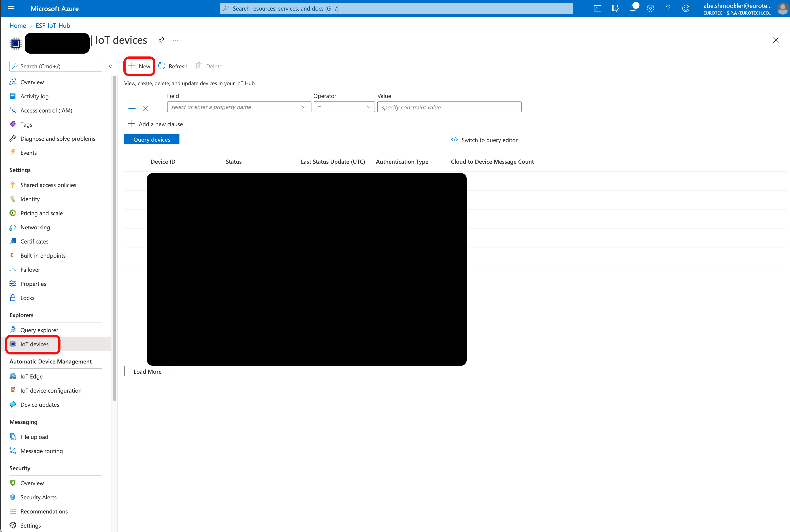The width and height of the screenshot is (790, 532).
Task: Open the Field property name dropdown
Action: tap(239, 107)
